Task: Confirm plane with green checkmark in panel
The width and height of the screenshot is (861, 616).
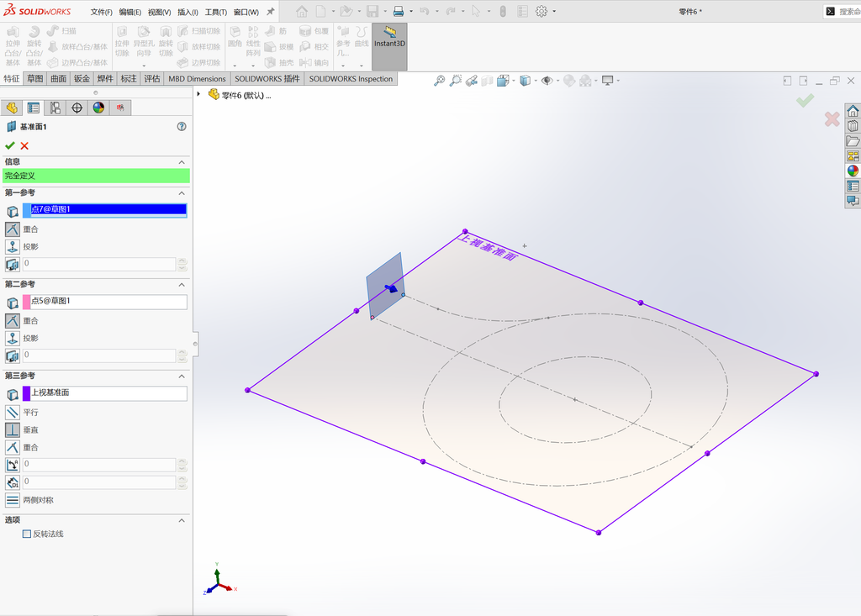Action: click(10, 145)
